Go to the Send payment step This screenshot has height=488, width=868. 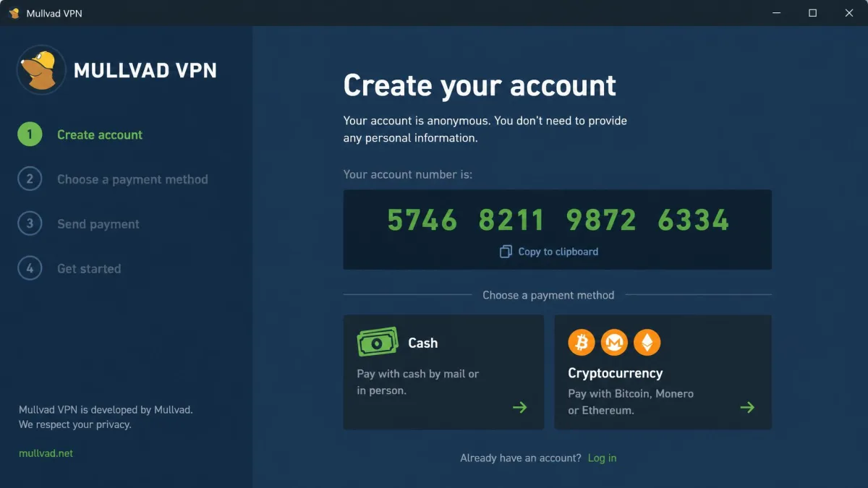pos(98,224)
